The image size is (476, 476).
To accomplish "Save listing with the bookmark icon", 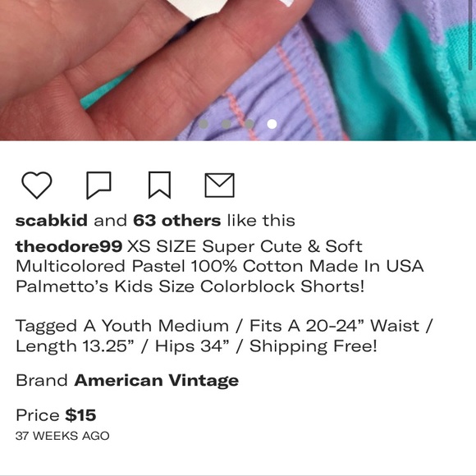I will coord(159,185).
